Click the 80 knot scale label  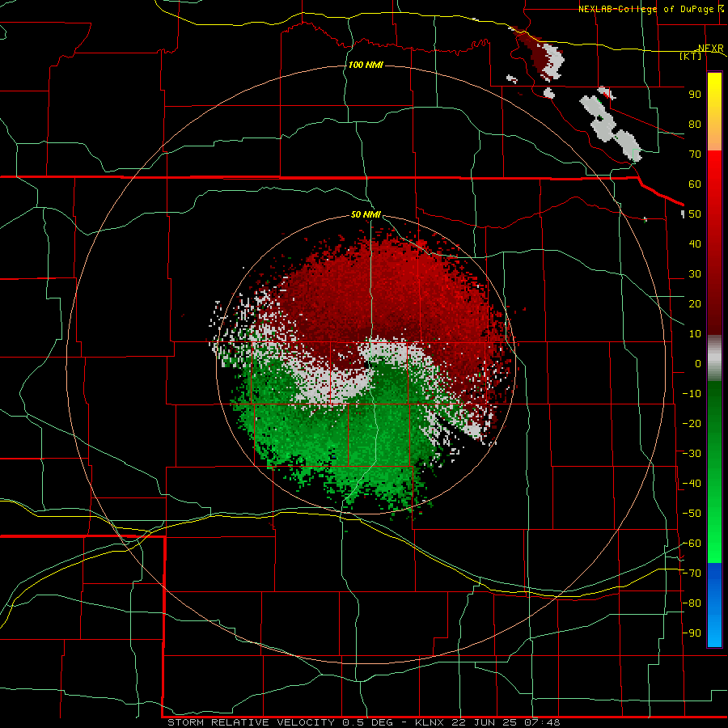click(x=695, y=125)
